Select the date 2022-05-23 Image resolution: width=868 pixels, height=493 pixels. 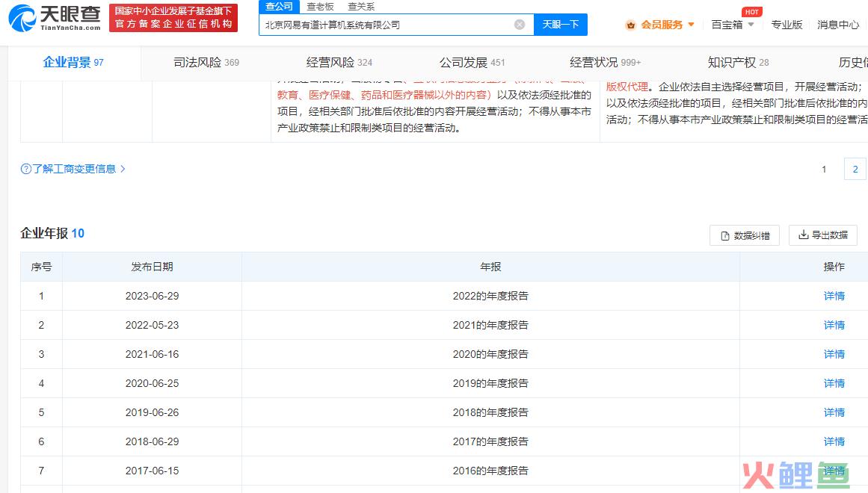153,325
